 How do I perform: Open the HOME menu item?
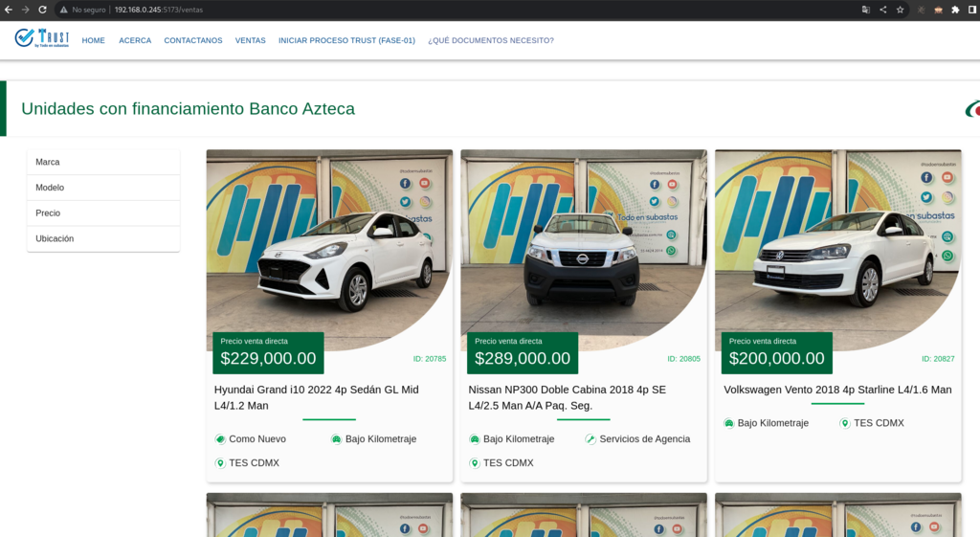(93, 40)
